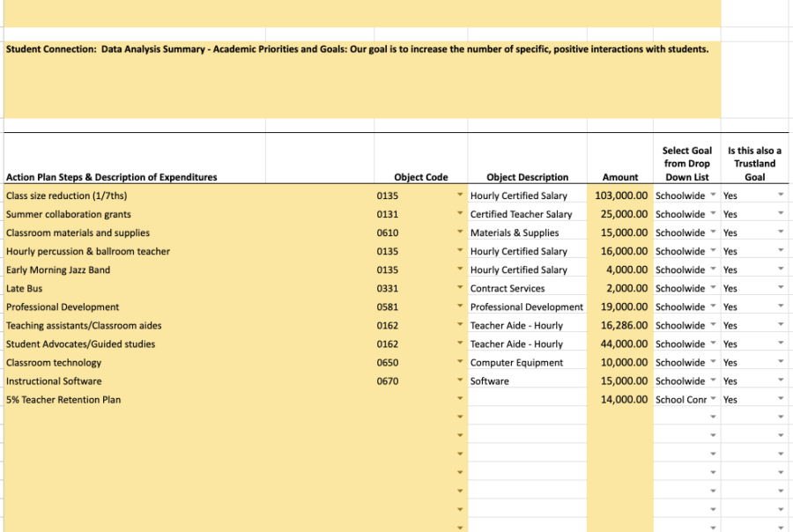Select the Student Connection data analysis summary cell
This screenshot has width=793, height=532.
click(362, 80)
